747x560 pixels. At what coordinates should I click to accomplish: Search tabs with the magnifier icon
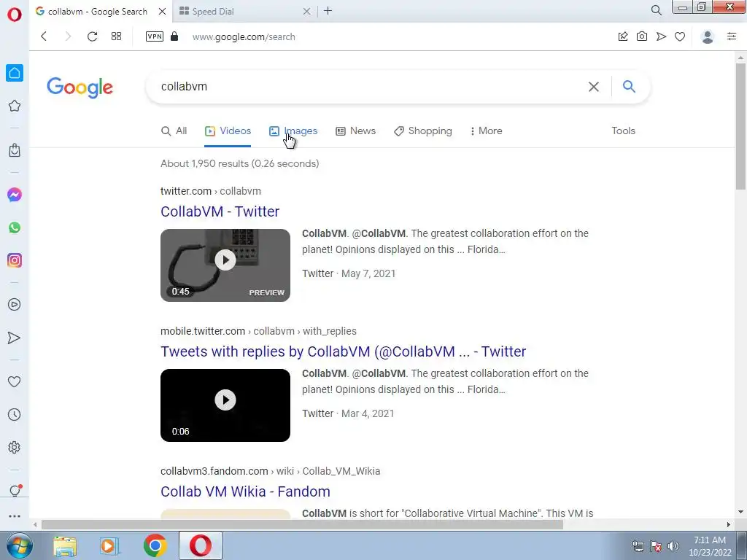(x=656, y=10)
